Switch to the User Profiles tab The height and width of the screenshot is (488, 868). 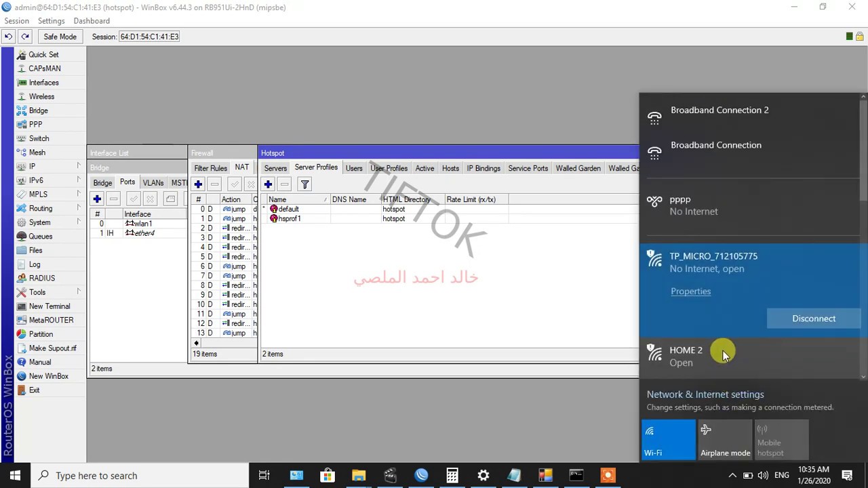coord(389,168)
